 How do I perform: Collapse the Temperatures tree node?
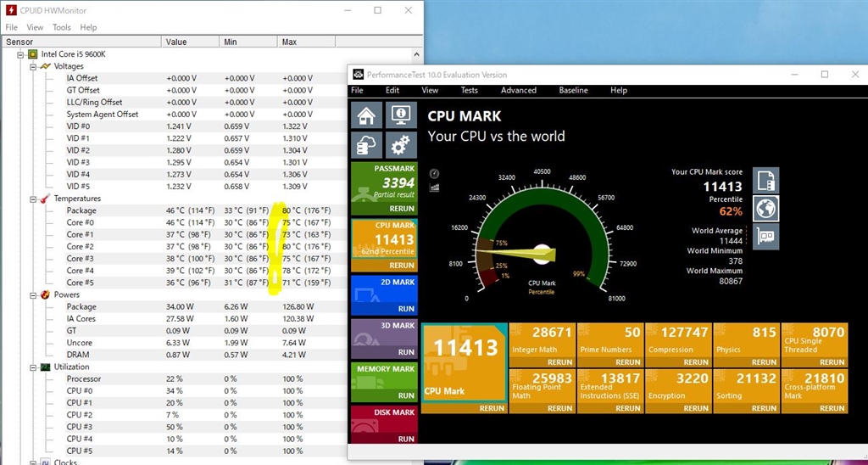click(x=33, y=199)
